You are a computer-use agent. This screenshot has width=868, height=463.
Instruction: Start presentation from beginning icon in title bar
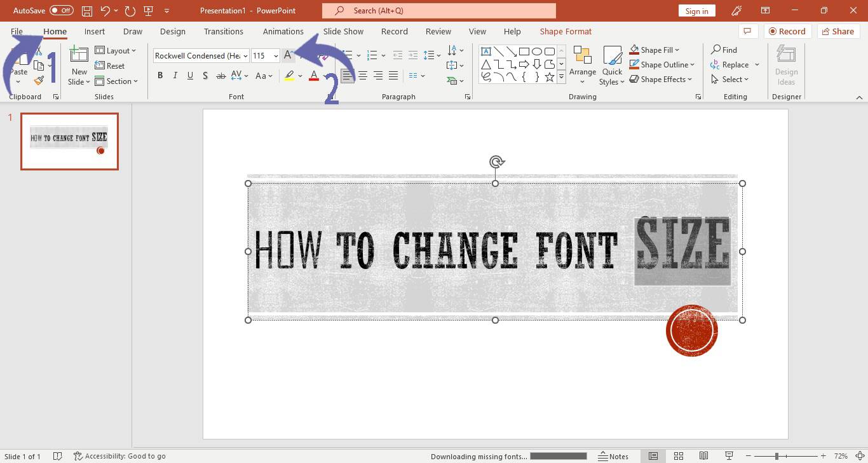pyautogui.click(x=149, y=11)
